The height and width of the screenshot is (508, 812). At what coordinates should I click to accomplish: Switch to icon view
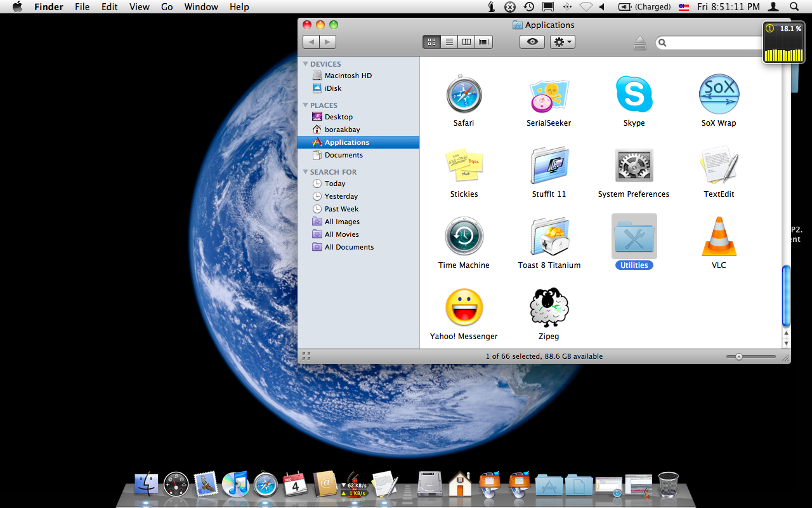(431, 42)
